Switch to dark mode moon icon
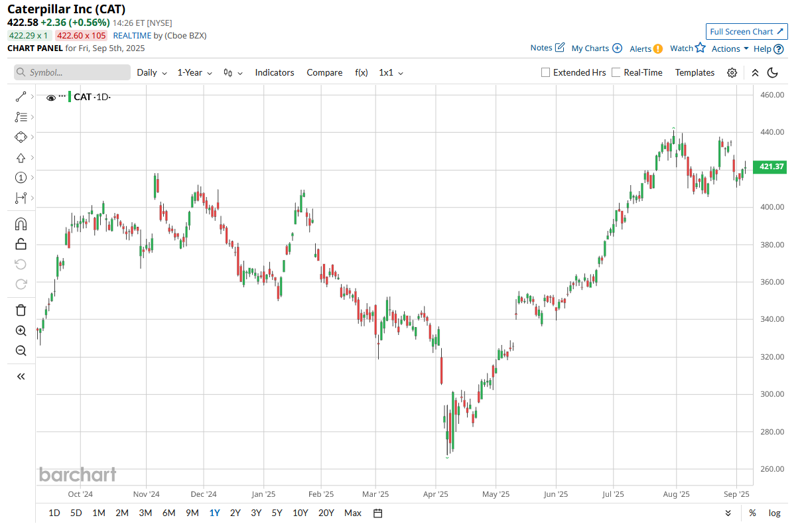This screenshot has height=532, width=804. [x=773, y=73]
